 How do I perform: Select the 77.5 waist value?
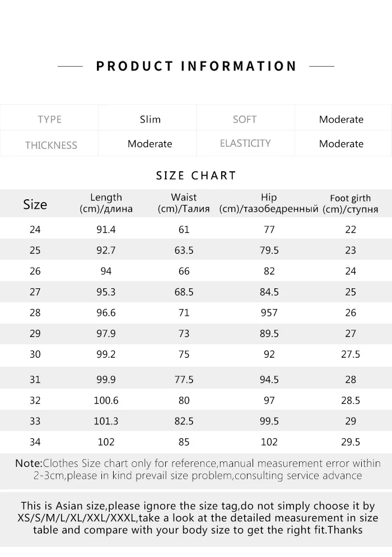click(184, 380)
